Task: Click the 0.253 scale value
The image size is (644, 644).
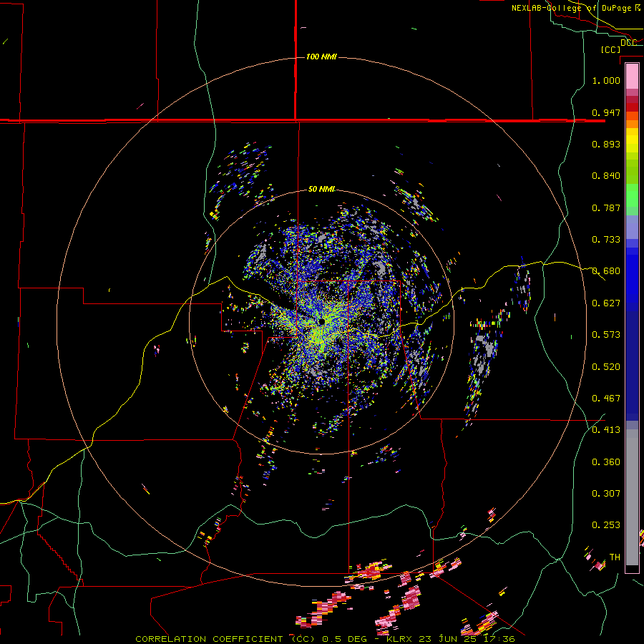Action: (606, 525)
